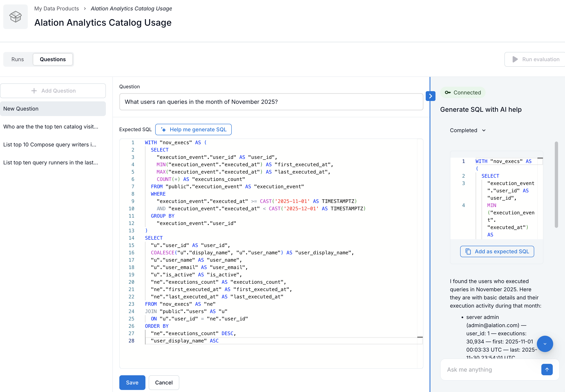Switch to the Runs tab
Viewport: 565px width, 392px height.
pos(18,59)
